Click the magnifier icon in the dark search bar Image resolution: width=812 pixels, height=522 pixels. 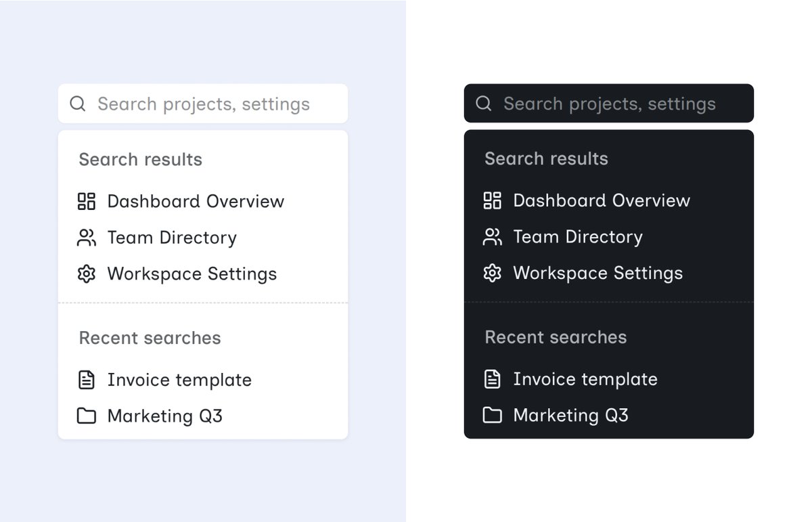tap(484, 104)
